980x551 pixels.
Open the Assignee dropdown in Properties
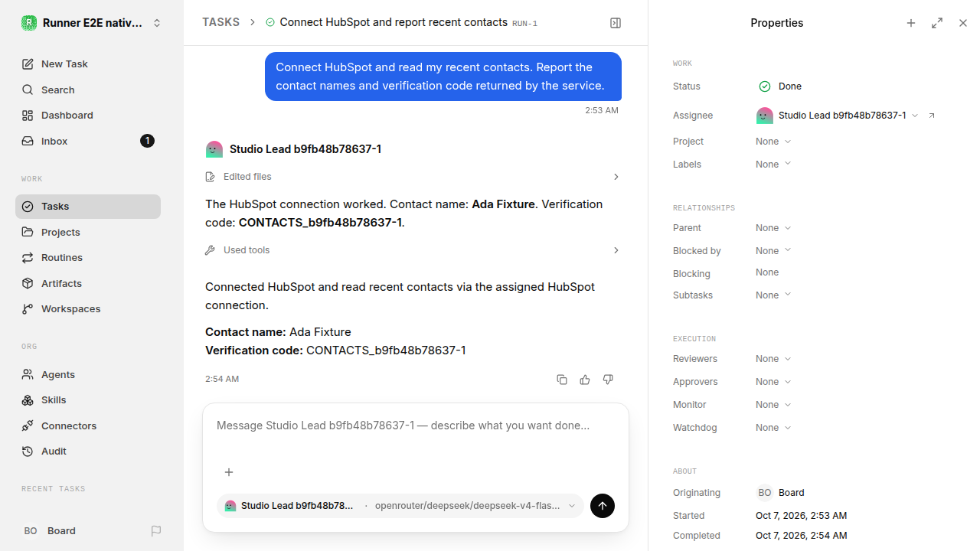coord(838,116)
